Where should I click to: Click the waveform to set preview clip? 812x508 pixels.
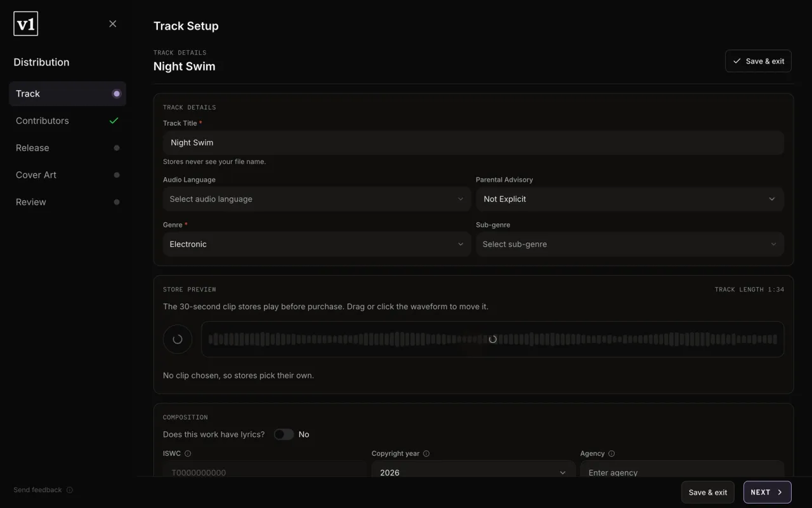[x=492, y=339]
